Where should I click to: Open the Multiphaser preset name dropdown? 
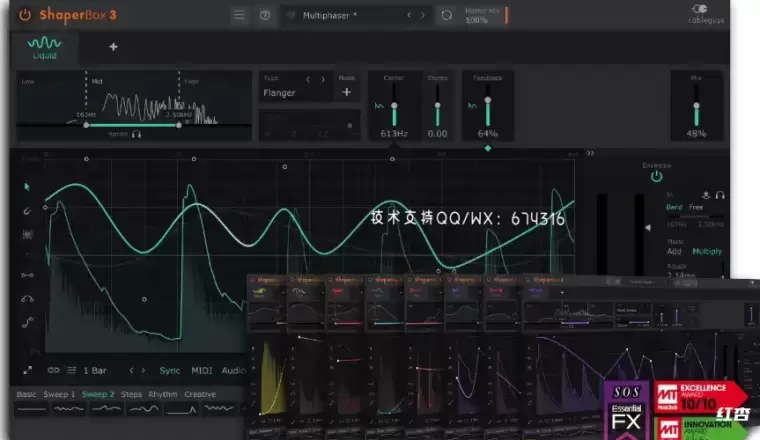pyautogui.click(x=330, y=16)
